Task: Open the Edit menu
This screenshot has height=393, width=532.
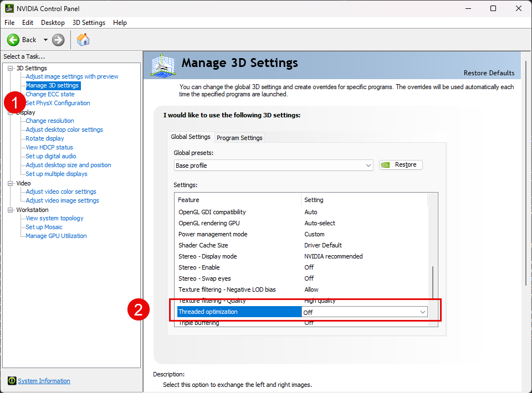Action: [x=28, y=23]
